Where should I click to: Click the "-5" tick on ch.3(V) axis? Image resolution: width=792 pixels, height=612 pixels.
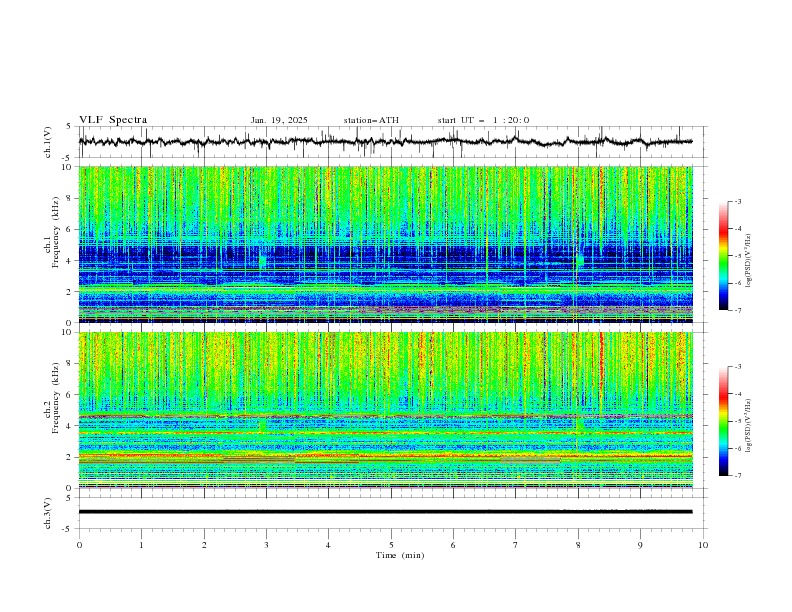click(68, 529)
